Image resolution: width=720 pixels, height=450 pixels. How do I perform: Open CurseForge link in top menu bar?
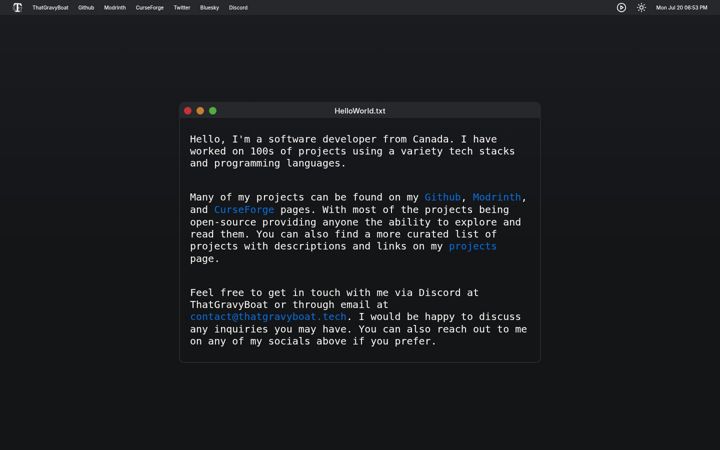pos(150,8)
